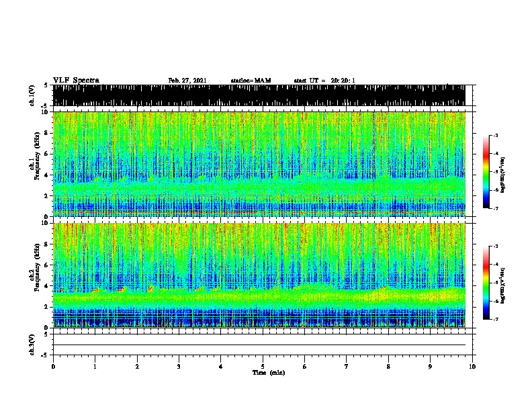
Task: Click the "Time (min)" x-axis label
Action: [269, 373]
